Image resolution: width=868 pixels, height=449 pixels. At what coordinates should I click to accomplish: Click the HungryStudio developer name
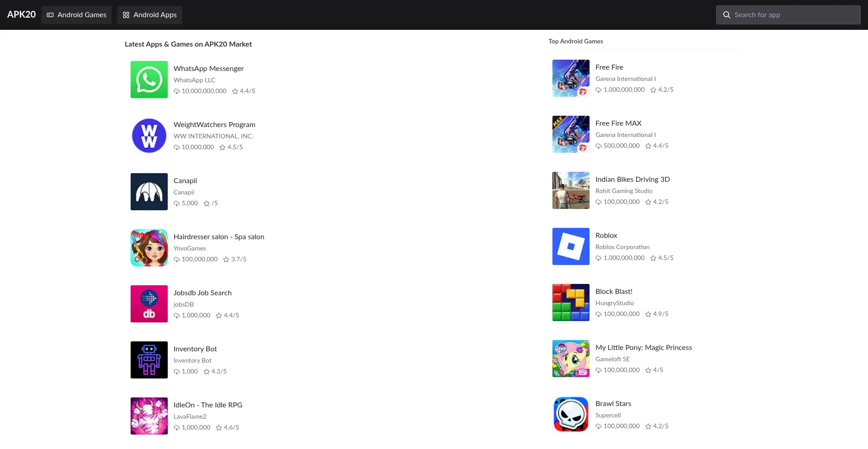[x=614, y=303]
